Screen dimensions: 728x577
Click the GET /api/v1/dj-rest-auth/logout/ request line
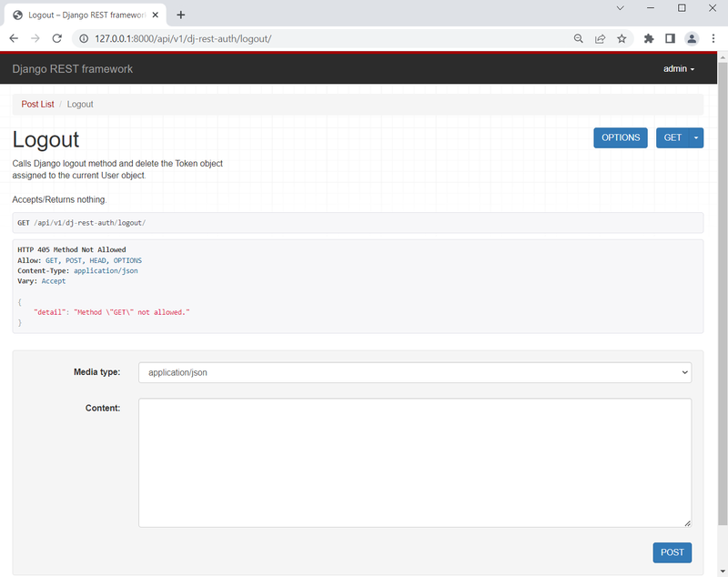point(81,223)
